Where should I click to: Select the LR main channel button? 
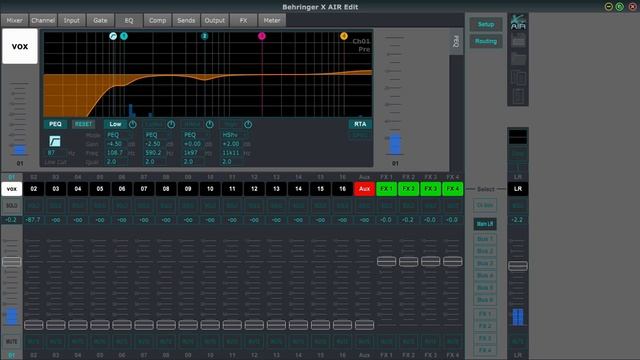tap(518, 189)
